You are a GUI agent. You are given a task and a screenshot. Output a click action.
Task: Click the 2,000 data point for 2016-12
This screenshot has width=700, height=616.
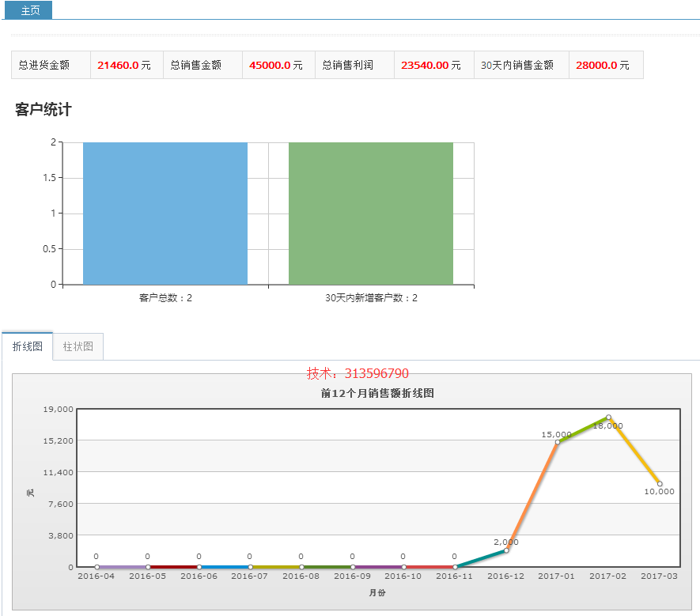click(506, 550)
